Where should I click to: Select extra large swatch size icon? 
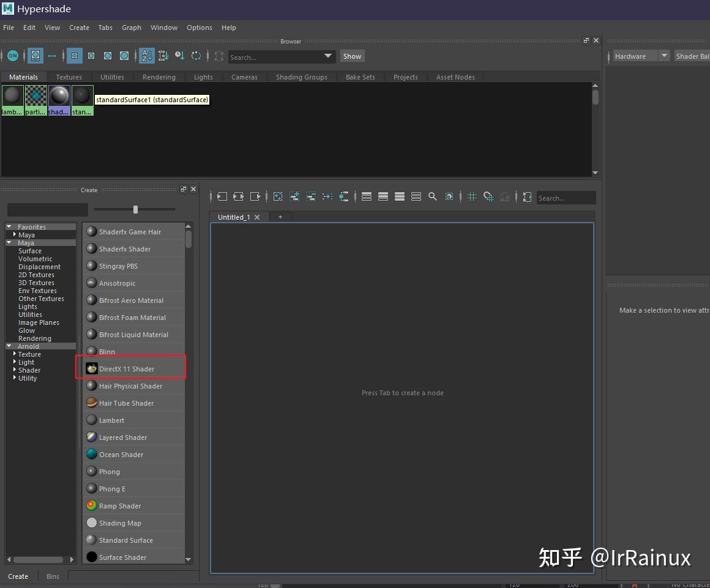pos(124,56)
